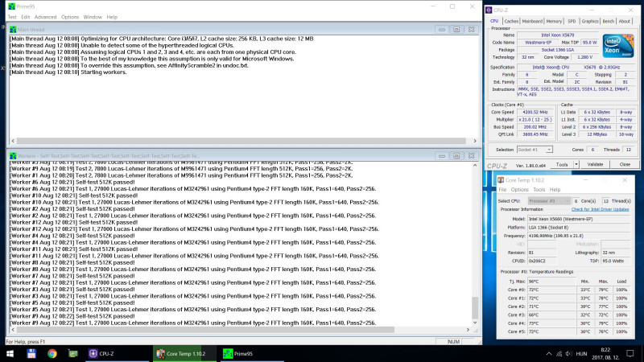Click the Workers horizontal scrollbar thumb
Viewport: 644px width, 362px height.
tap(205, 330)
